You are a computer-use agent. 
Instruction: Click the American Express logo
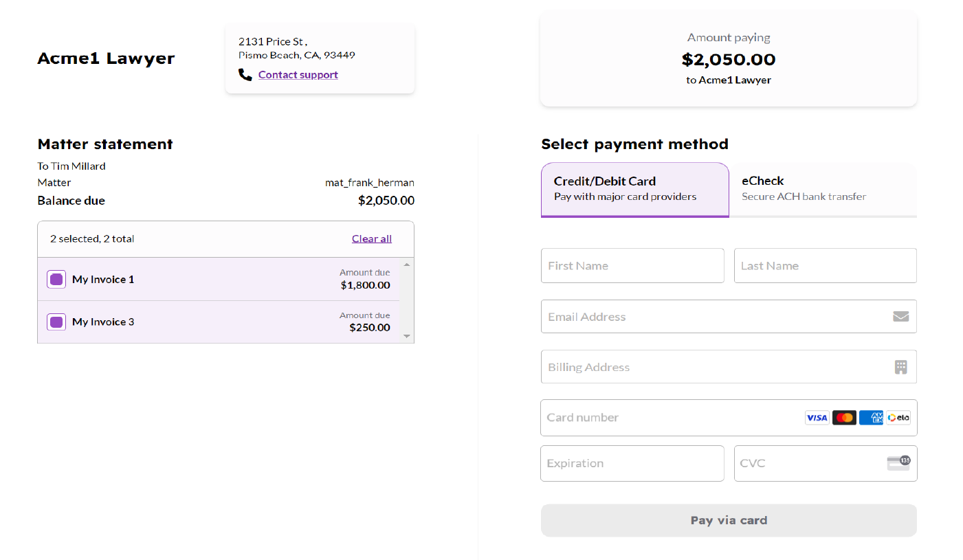871,418
